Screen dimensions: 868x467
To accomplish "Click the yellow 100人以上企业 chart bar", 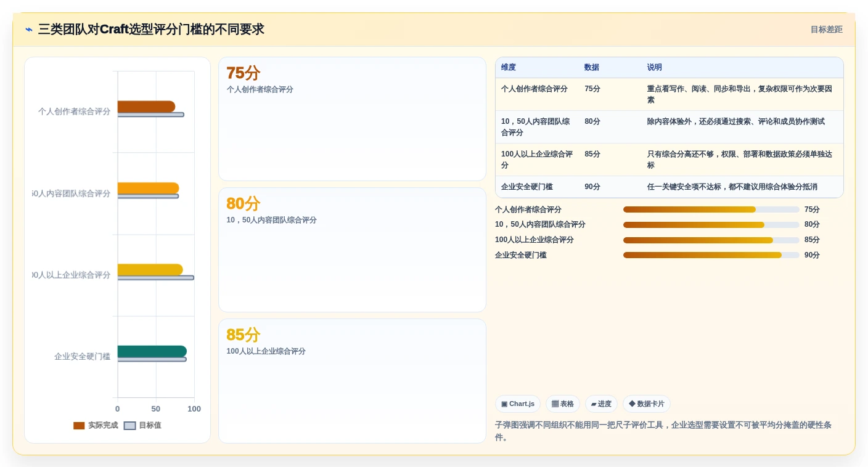I will click(x=150, y=270).
